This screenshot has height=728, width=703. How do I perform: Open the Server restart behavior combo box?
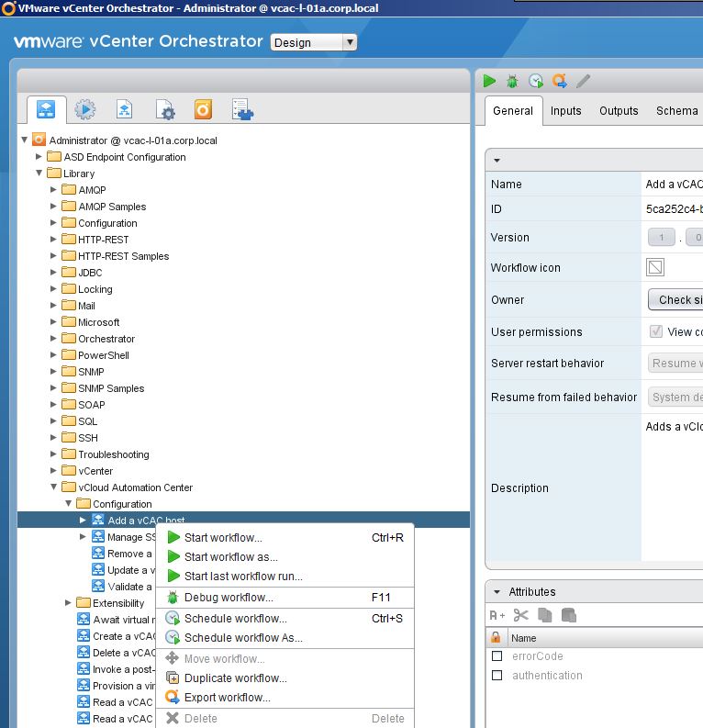point(675,363)
